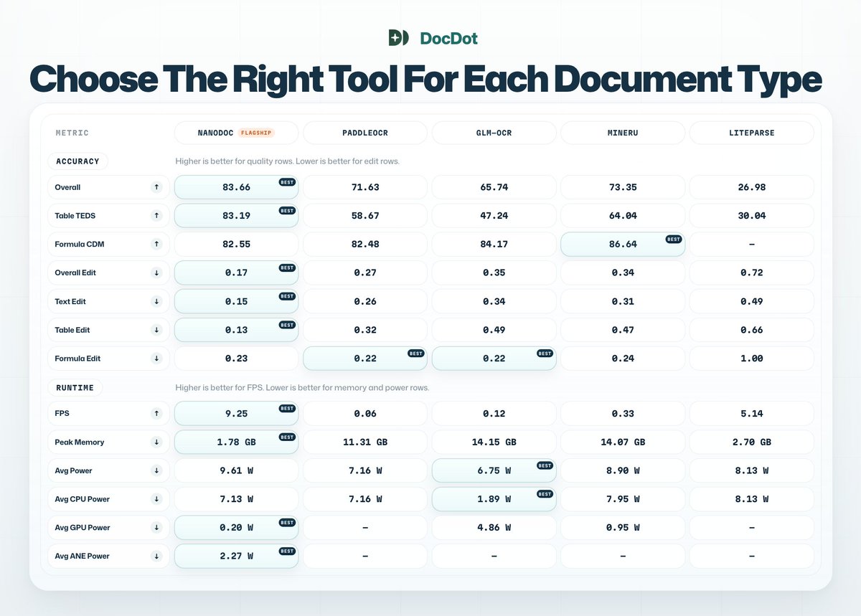The height and width of the screenshot is (616, 861).
Task: Select the NANODOC column header
Action: pos(237,133)
